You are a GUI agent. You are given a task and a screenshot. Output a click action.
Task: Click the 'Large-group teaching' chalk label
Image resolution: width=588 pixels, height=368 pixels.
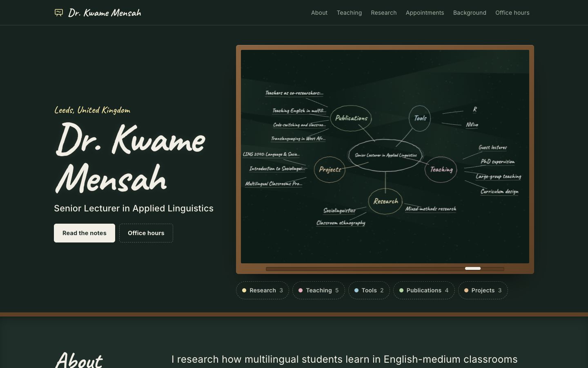(498, 177)
